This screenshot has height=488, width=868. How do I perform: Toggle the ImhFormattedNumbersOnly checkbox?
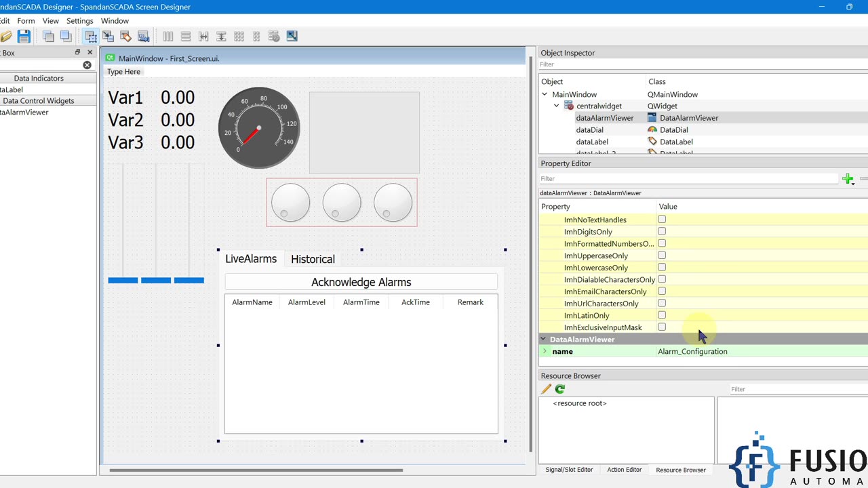pos(662,243)
